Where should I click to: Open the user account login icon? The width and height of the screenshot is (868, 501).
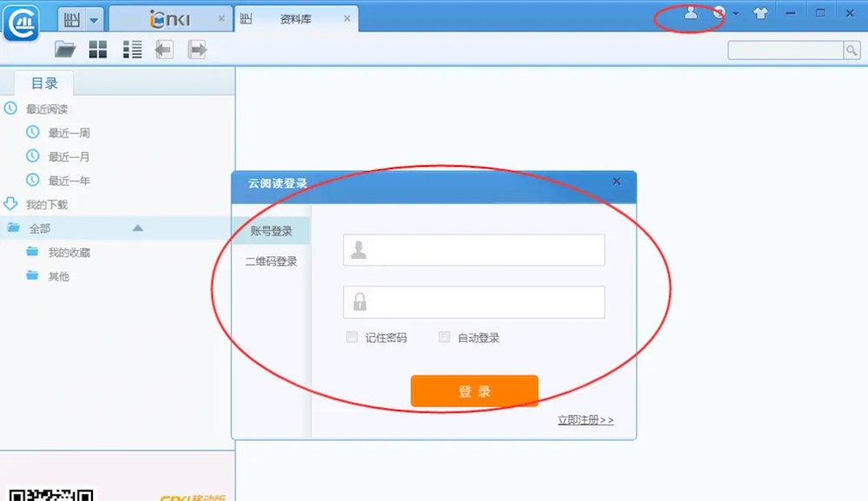[690, 13]
